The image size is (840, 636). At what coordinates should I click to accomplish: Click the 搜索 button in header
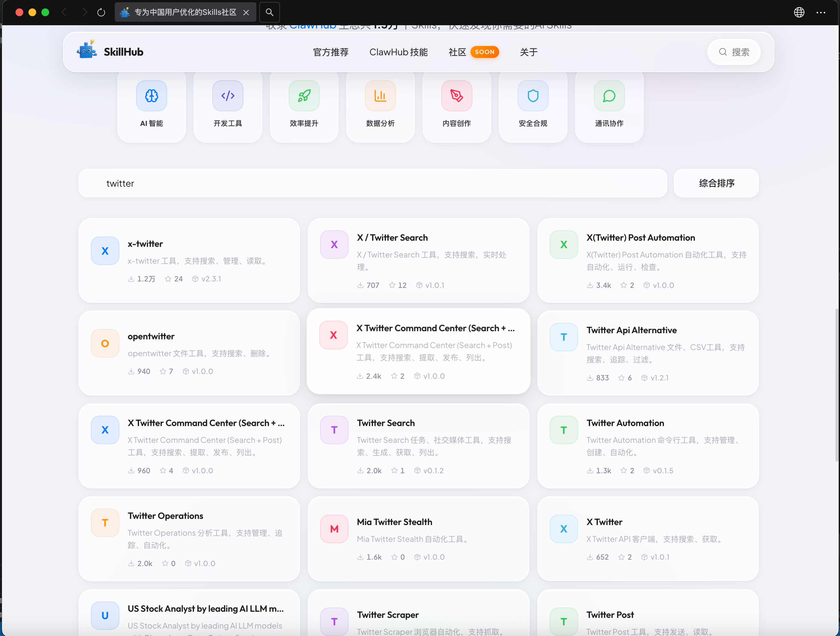pos(734,52)
